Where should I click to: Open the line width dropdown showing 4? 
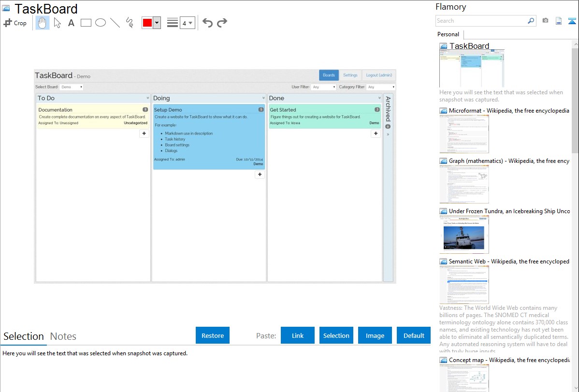[187, 23]
